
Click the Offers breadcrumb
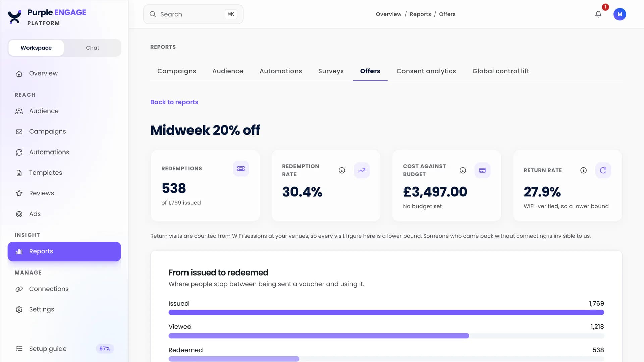(x=447, y=14)
